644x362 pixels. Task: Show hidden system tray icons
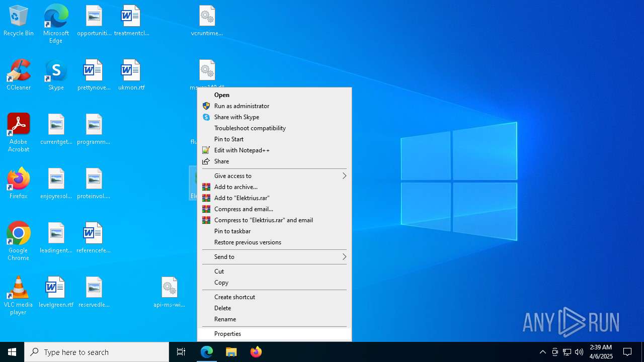click(543, 352)
